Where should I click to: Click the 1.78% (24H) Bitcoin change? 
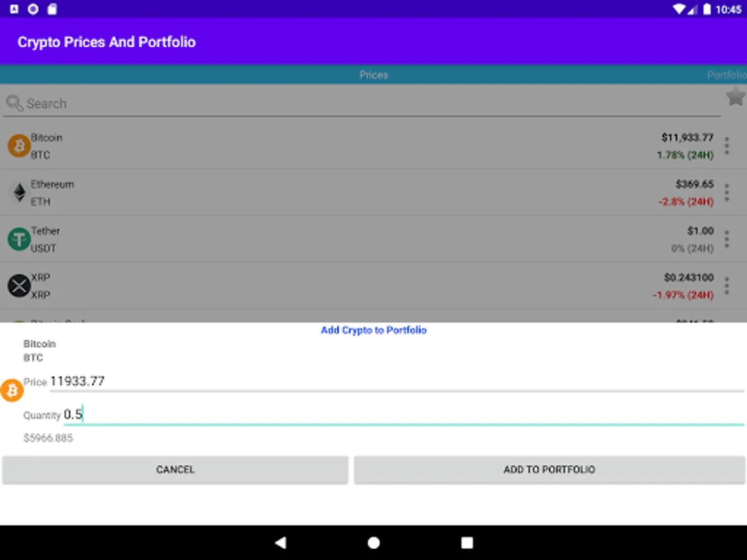685,155
